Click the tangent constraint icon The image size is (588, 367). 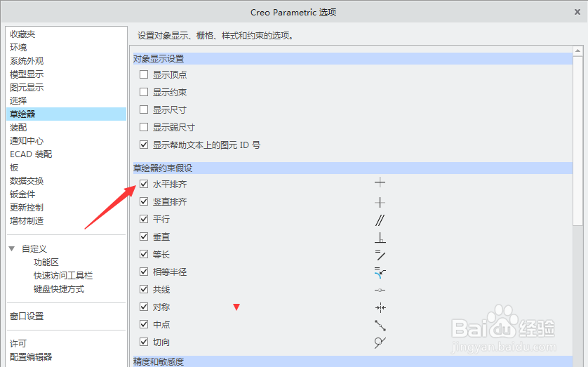click(380, 342)
